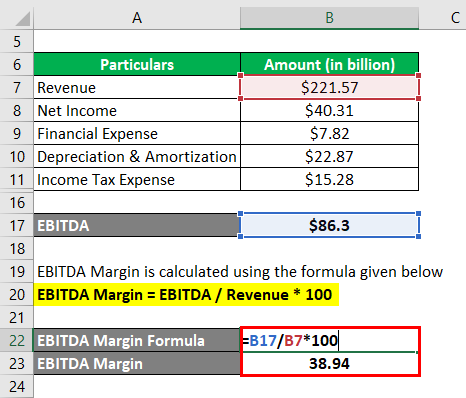This screenshot has width=466, height=398.
Task: Select the $7.82 value cell
Action: tap(329, 133)
